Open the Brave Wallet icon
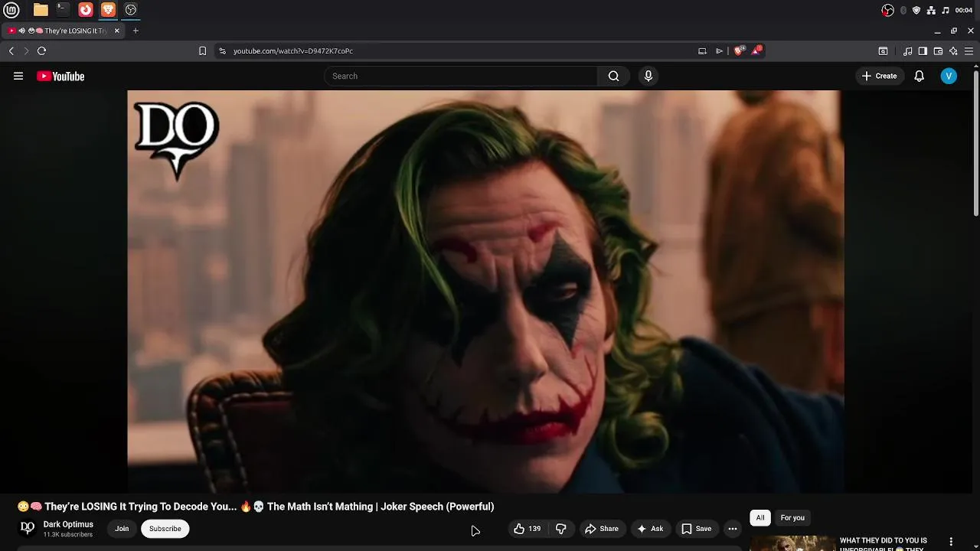980x551 pixels. coord(938,51)
